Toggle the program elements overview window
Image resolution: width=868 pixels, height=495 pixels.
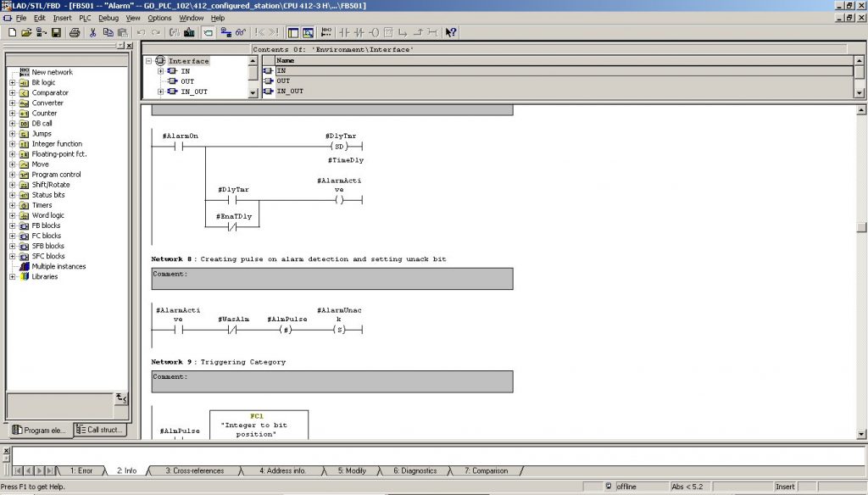coord(293,33)
